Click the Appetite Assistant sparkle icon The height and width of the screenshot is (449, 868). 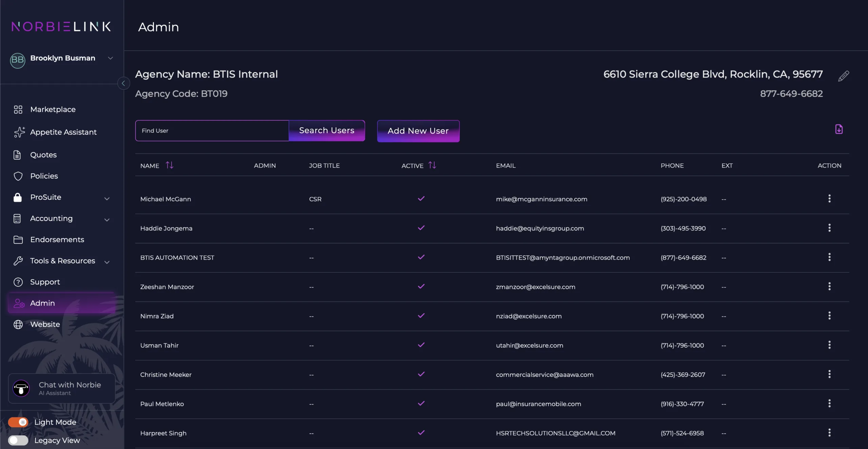click(19, 132)
